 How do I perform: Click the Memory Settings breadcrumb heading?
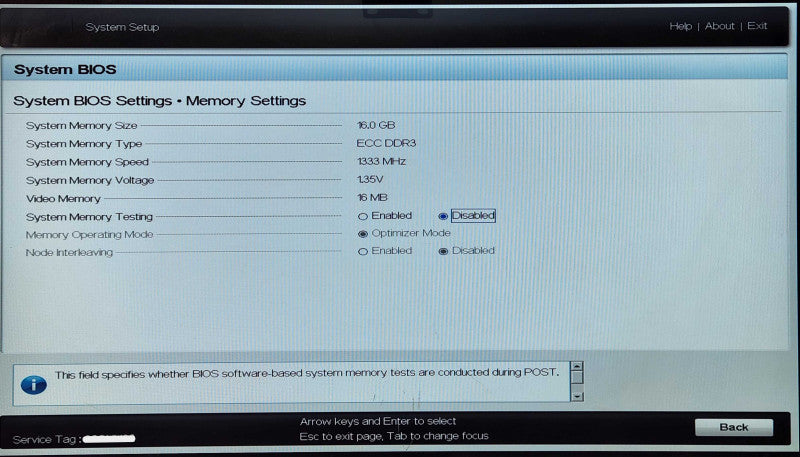click(246, 101)
